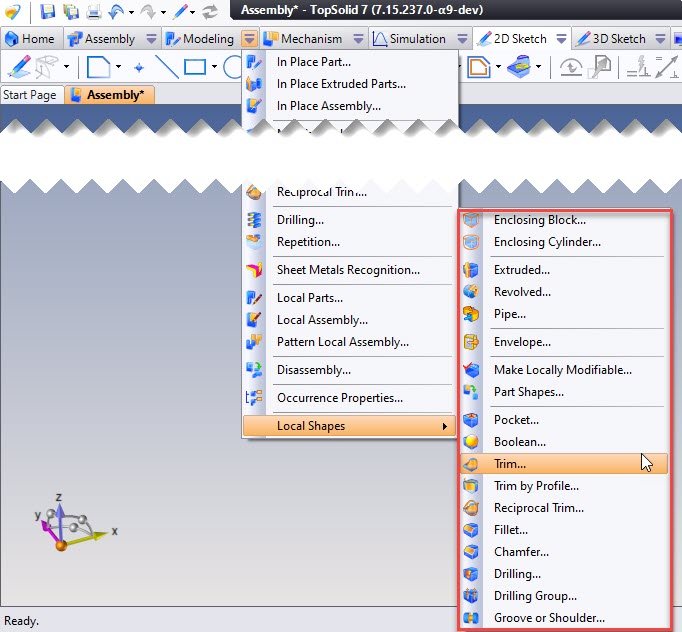Switch to the Start Page document tab

[x=30, y=95]
